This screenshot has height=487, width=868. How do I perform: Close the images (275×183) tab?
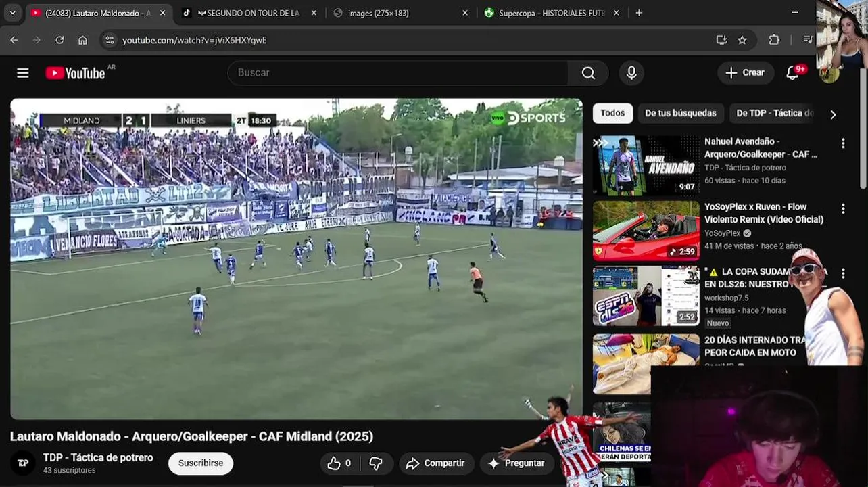[x=464, y=13]
